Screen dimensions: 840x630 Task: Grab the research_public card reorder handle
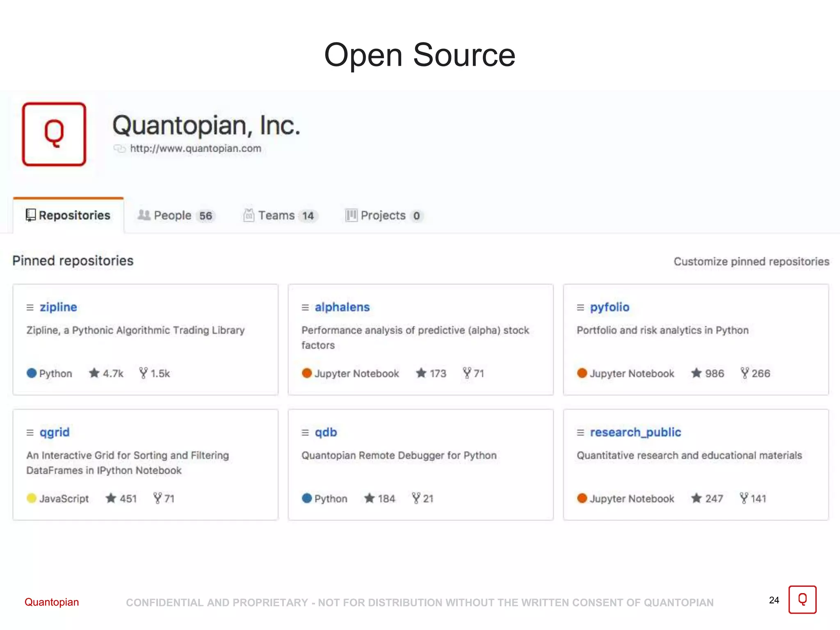[x=580, y=432]
